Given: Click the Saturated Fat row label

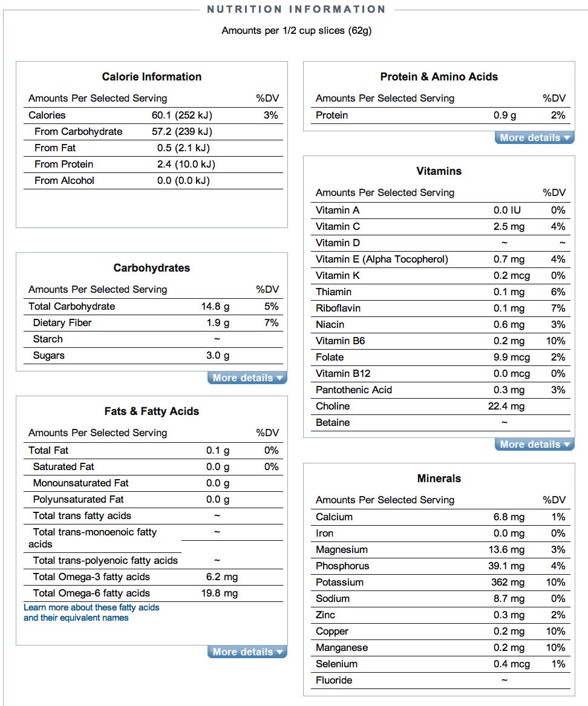Looking at the screenshot, I should coord(64,466).
